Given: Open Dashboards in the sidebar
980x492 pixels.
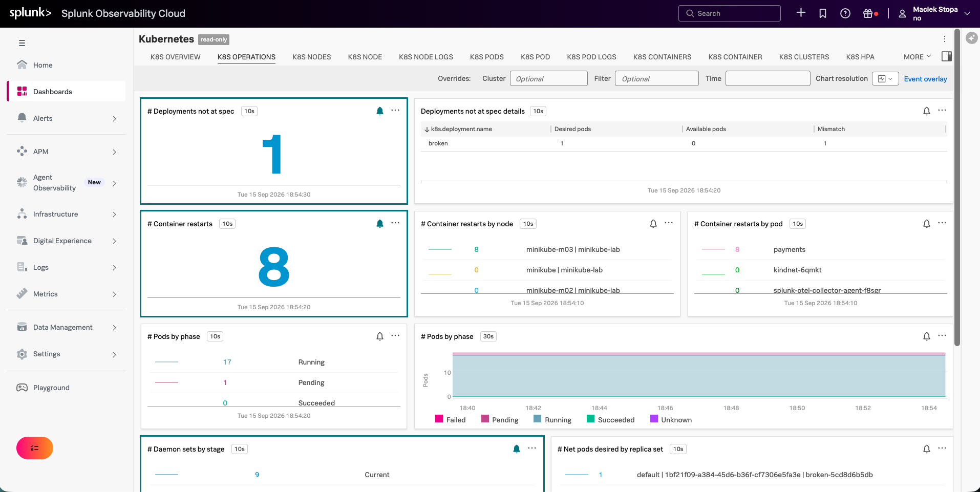Looking at the screenshot, I should 66,92.
